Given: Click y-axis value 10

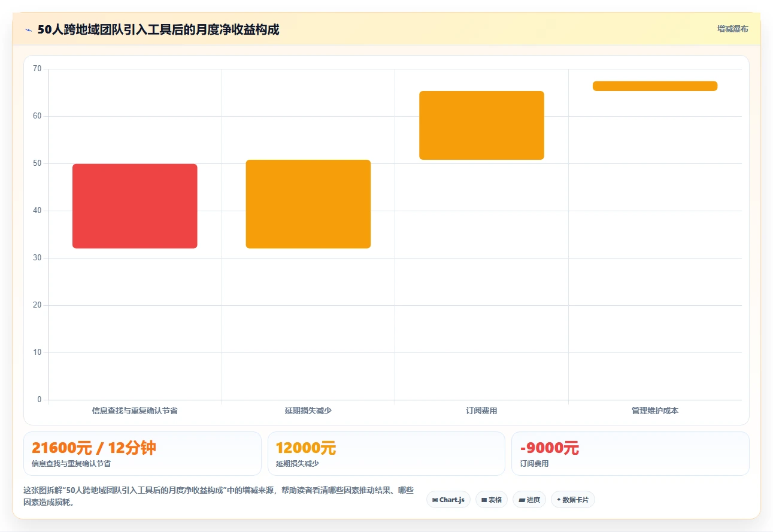Looking at the screenshot, I should (37, 352).
